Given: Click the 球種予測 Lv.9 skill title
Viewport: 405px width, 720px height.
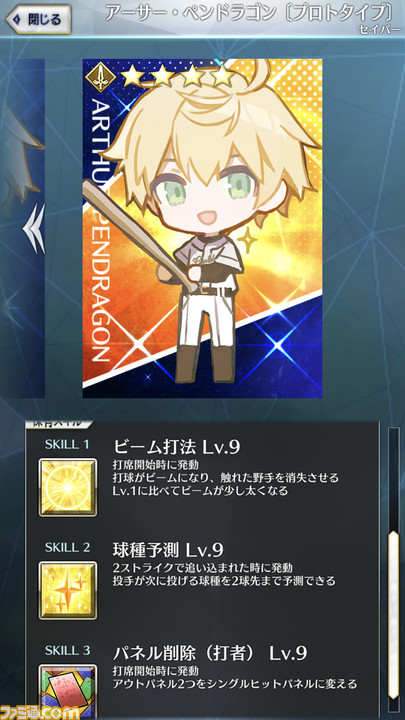Looking at the screenshot, I should (168, 549).
